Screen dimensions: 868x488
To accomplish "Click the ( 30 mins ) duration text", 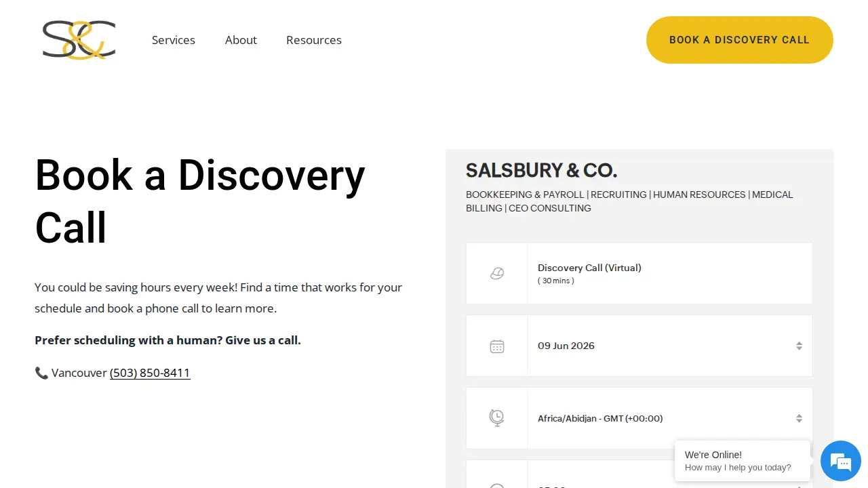I will (556, 281).
